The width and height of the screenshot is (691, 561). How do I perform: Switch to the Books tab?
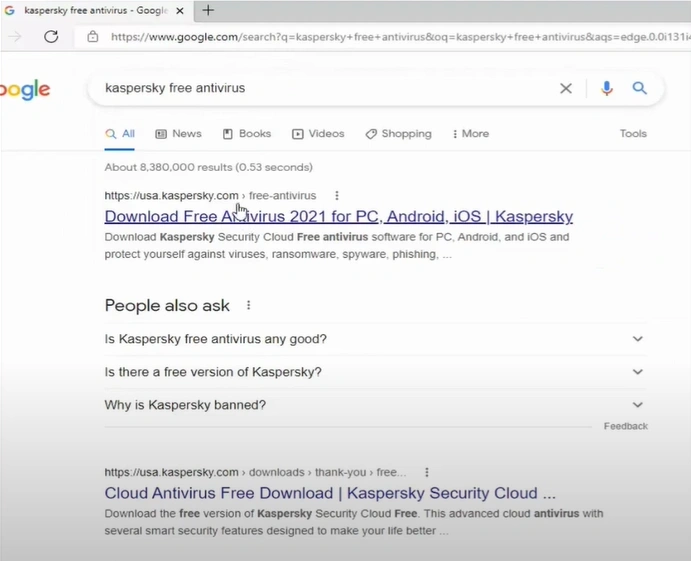[247, 134]
